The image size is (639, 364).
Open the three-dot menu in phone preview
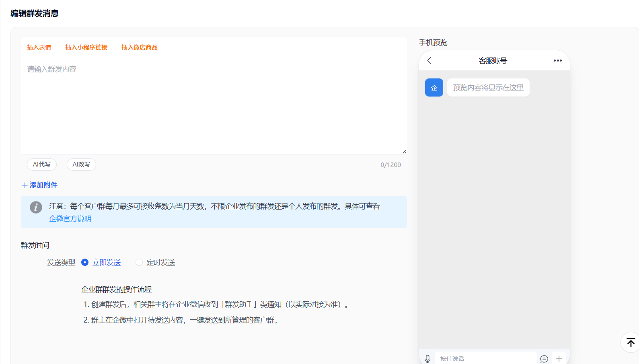click(x=557, y=60)
